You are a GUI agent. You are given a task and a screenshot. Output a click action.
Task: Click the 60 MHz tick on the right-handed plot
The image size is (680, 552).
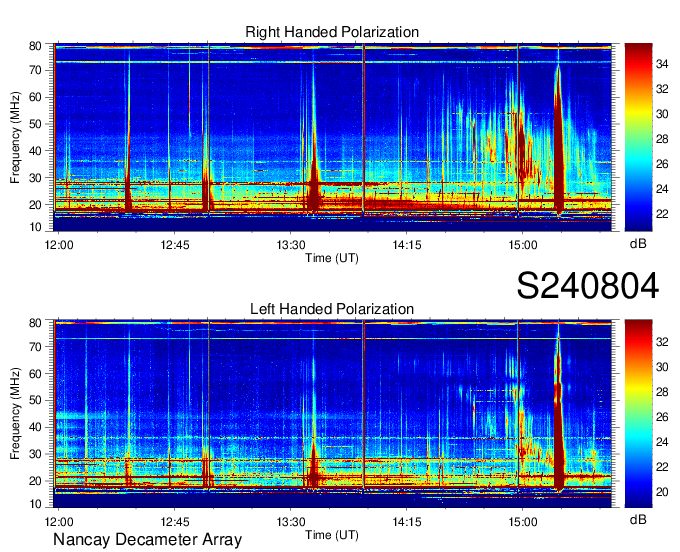[35, 97]
